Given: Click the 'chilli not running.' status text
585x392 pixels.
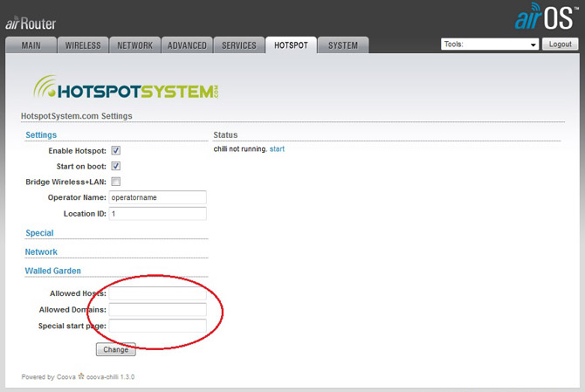Looking at the screenshot, I should [240, 148].
